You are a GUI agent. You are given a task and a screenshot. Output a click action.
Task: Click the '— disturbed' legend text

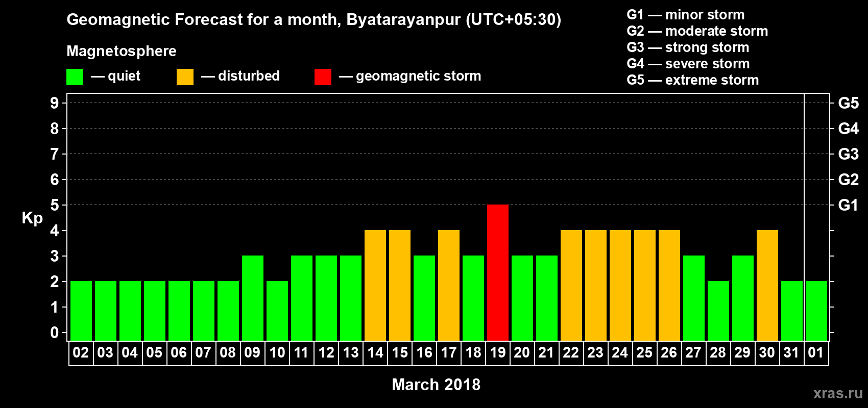pyautogui.click(x=240, y=76)
